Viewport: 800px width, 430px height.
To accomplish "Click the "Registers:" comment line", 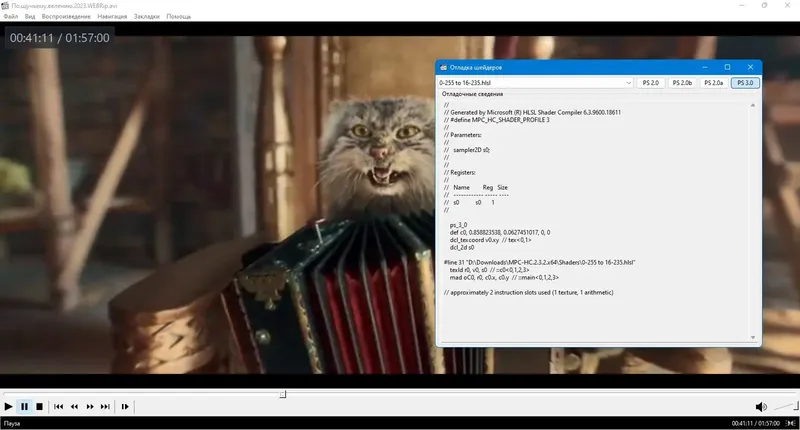I will 459,172.
